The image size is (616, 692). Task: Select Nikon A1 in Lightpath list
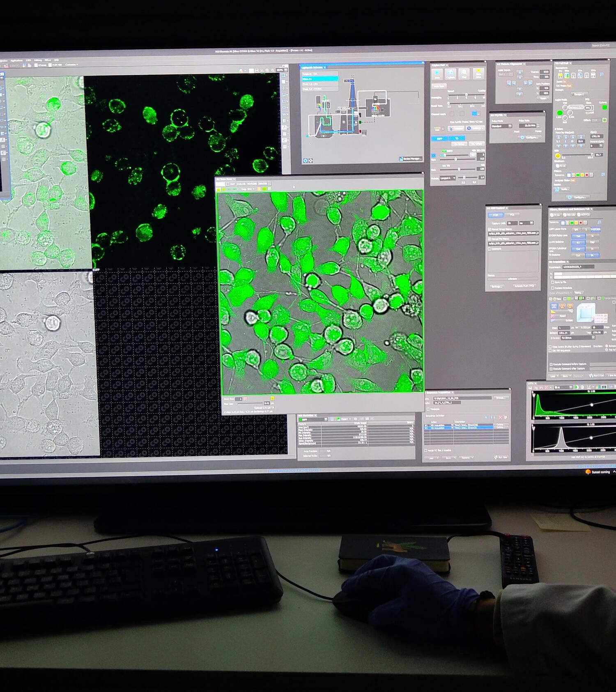coord(320,79)
